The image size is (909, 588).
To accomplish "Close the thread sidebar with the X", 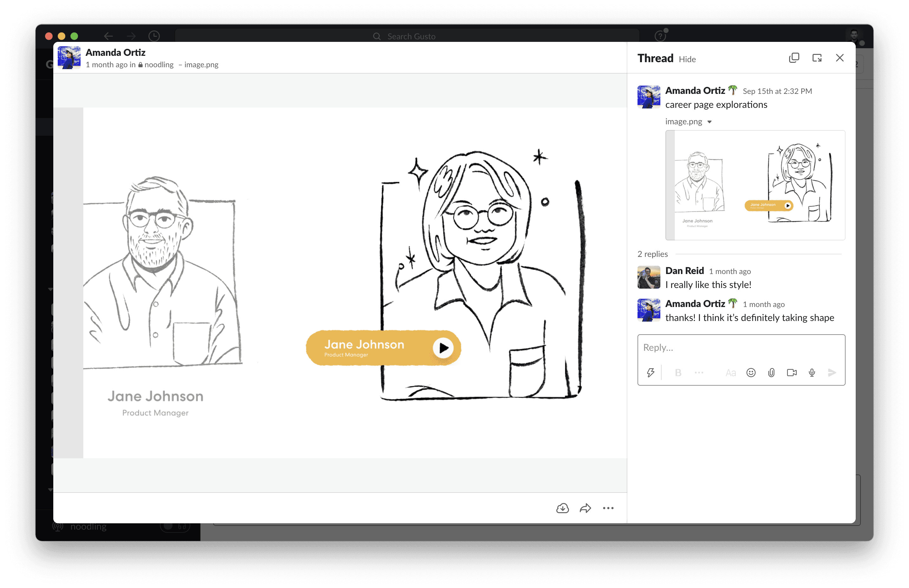I will point(840,58).
